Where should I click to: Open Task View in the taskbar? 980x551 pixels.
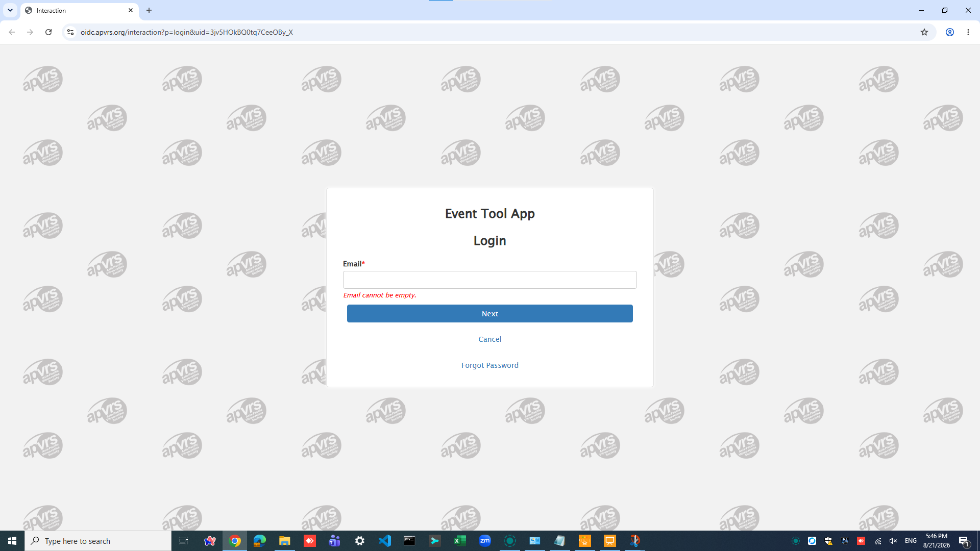184,541
